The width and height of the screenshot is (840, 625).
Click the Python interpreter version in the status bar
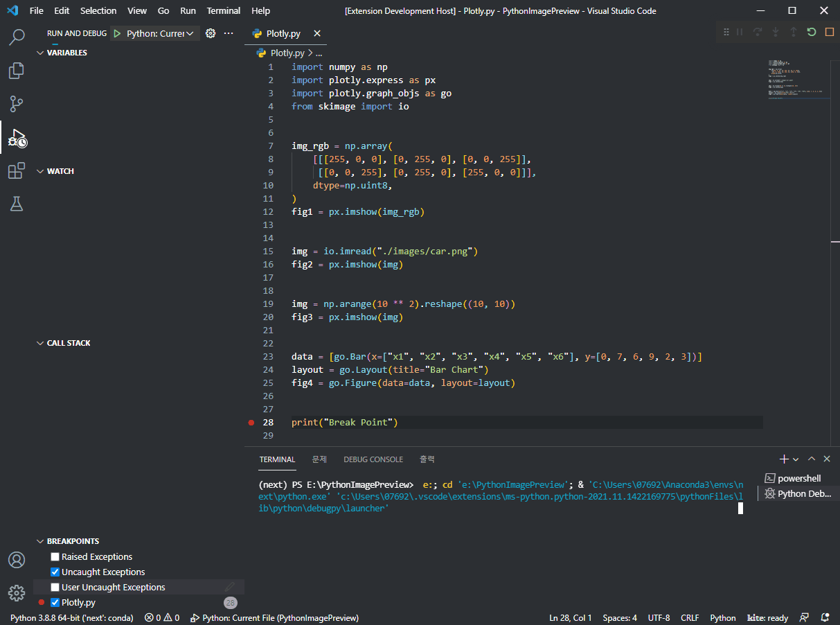(x=69, y=617)
